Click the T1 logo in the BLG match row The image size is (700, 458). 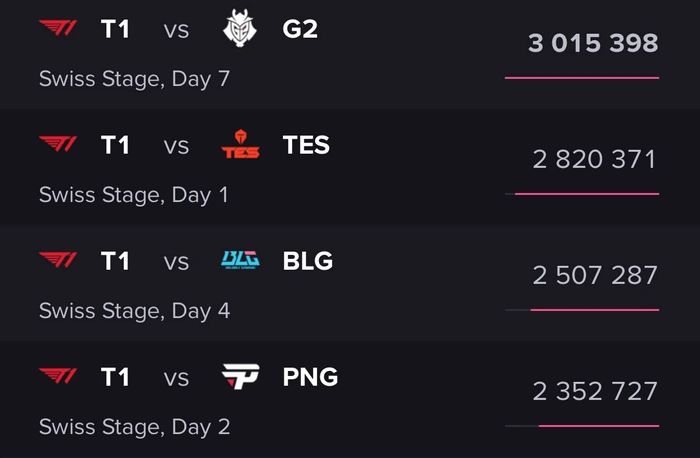pyautogui.click(x=58, y=261)
